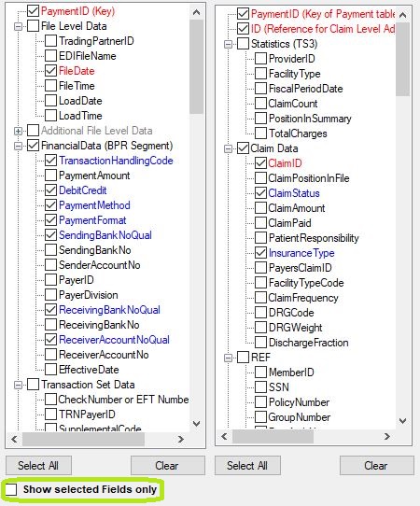420x506 pixels.
Task: Click the right list vertical scrollbar thumb
Action: tap(402, 59)
